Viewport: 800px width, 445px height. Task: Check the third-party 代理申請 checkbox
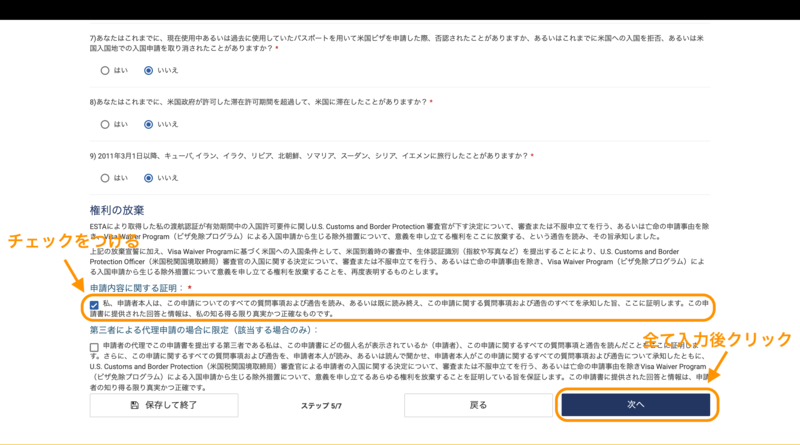[x=94, y=348]
